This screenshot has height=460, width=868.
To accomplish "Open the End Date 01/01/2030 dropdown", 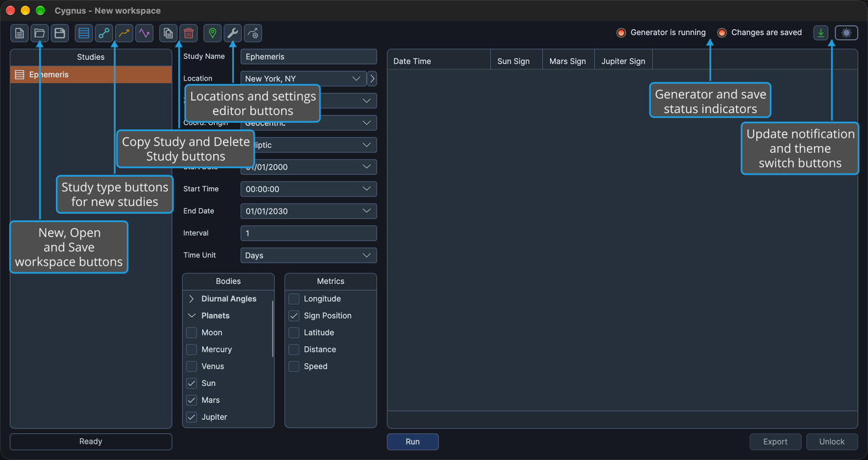I will tap(308, 211).
